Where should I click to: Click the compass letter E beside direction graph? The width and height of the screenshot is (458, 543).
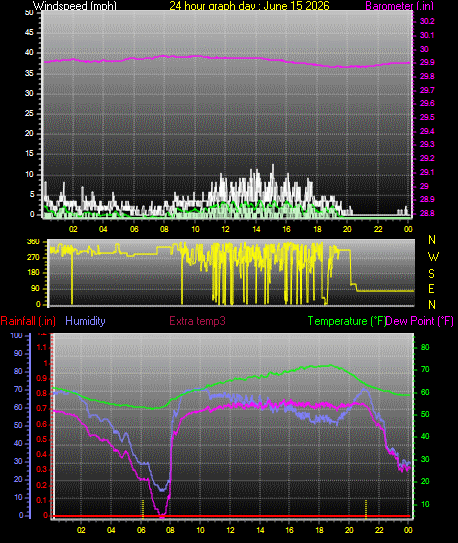(x=431, y=289)
